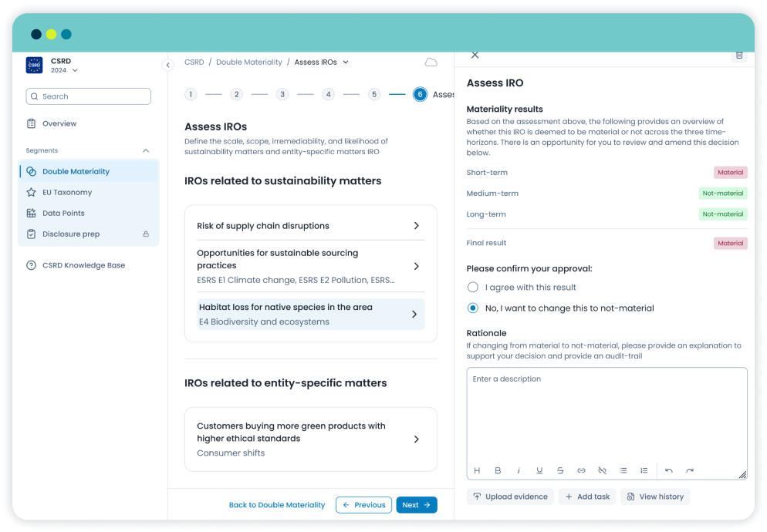Open Data Points segment
Screen dimensions: 767x532
[88, 214]
